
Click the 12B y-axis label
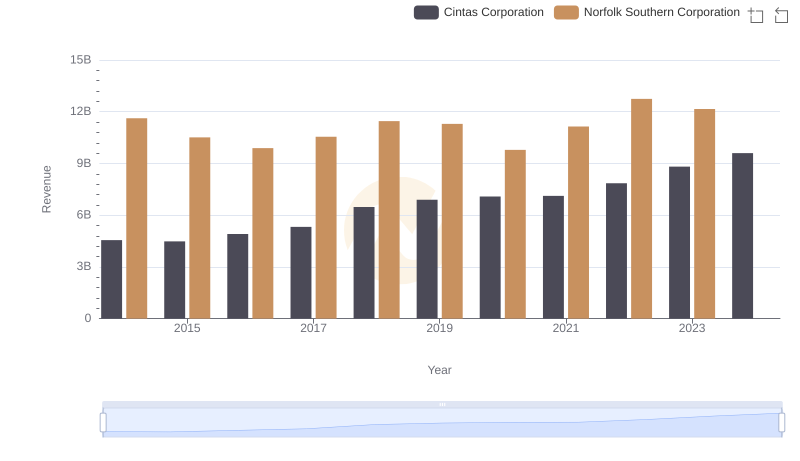pos(81,111)
